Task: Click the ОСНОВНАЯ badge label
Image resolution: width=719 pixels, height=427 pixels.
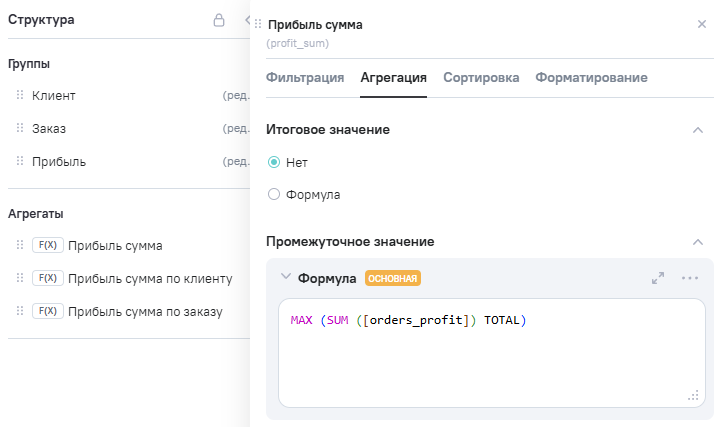Action: coord(393,278)
